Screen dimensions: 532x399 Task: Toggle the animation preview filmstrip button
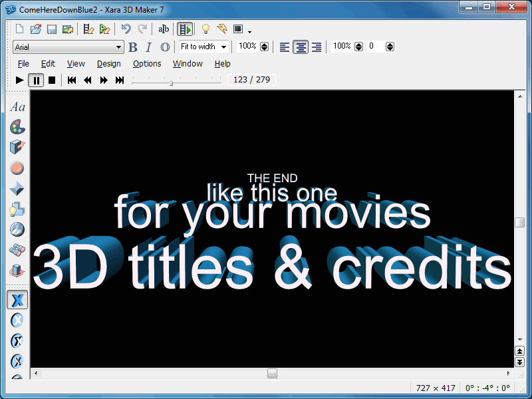185,29
